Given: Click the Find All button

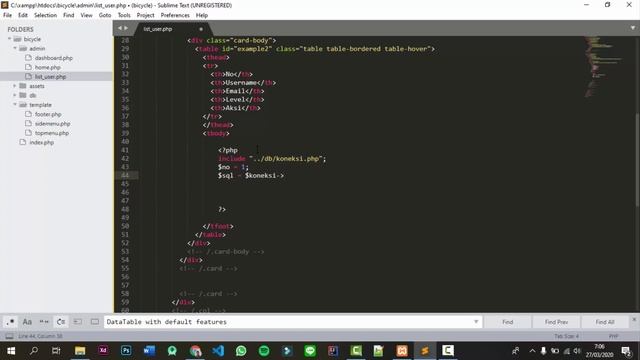Looking at the screenshot, I should (605, 322).
